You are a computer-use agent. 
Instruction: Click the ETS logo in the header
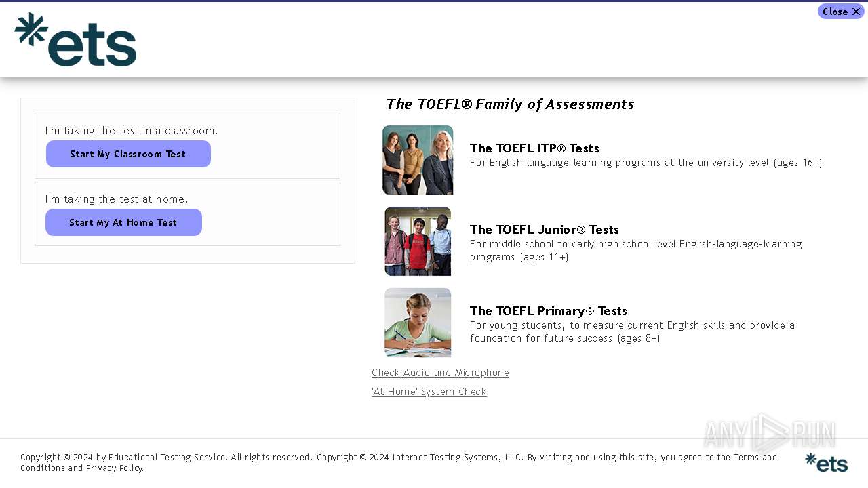(75, 39)
